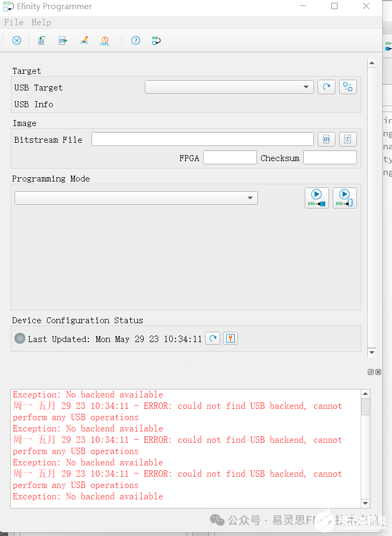Refresh Device Configuration Status
This screenshot has height=536, width=392.
pos(213,338)
